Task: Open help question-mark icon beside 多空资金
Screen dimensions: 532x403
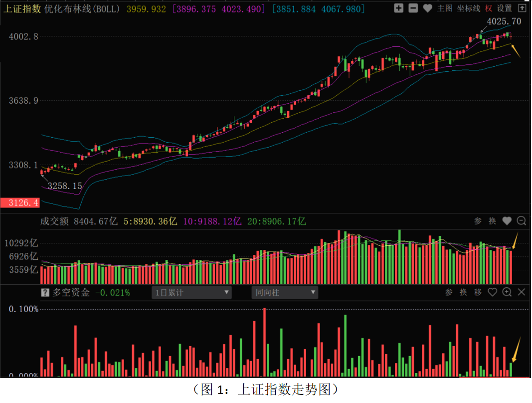Action: point(45,293)
